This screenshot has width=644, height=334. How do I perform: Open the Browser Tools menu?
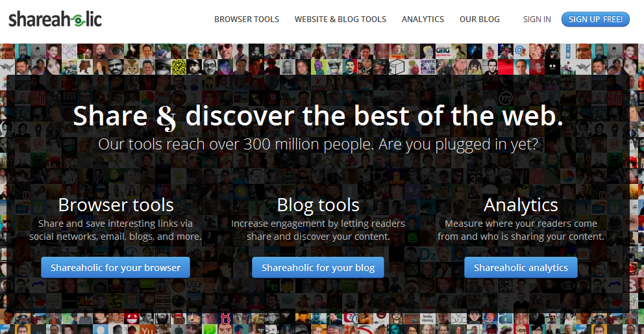[247, 19]
